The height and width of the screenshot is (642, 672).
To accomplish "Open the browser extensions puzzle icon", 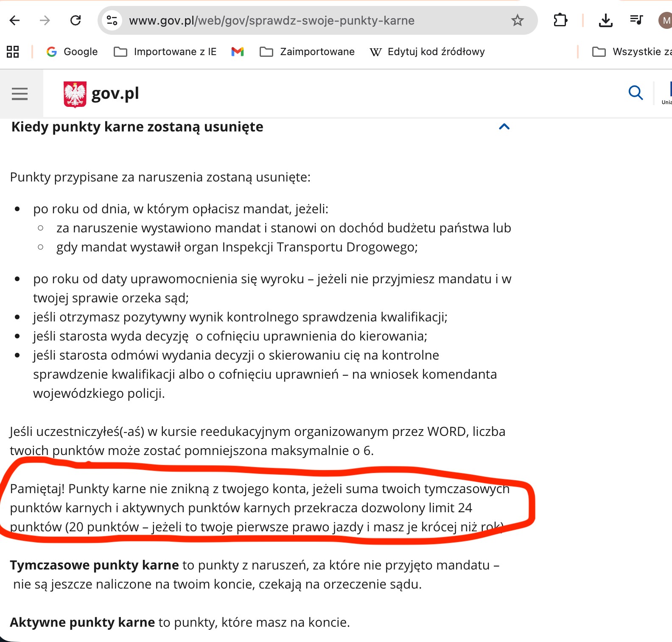I will 560,20.
